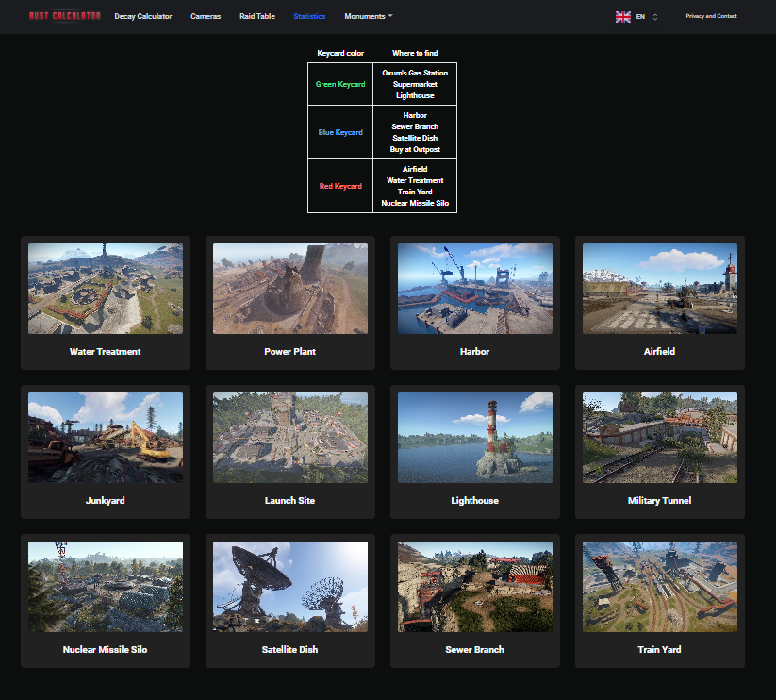Click Harbor in the keycard table
Image resolution: width=776 pixels, height=700 pixels.
click(x=415, y=115)
